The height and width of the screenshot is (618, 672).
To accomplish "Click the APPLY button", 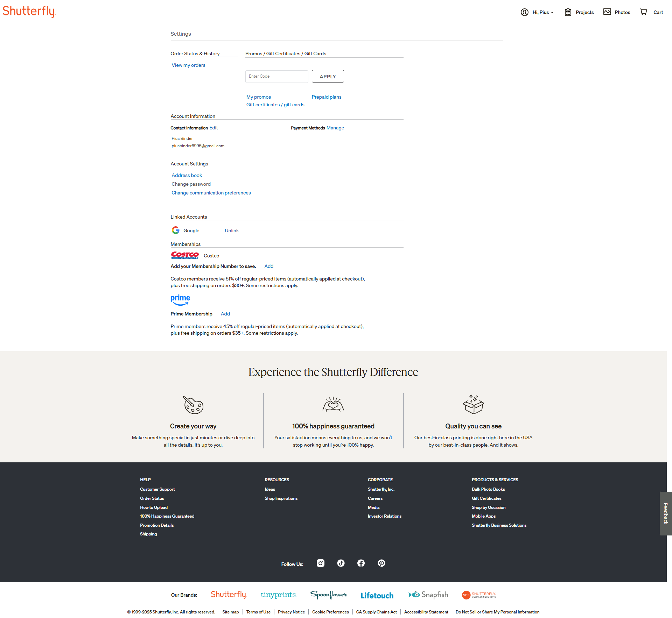I will pos(328,76).
